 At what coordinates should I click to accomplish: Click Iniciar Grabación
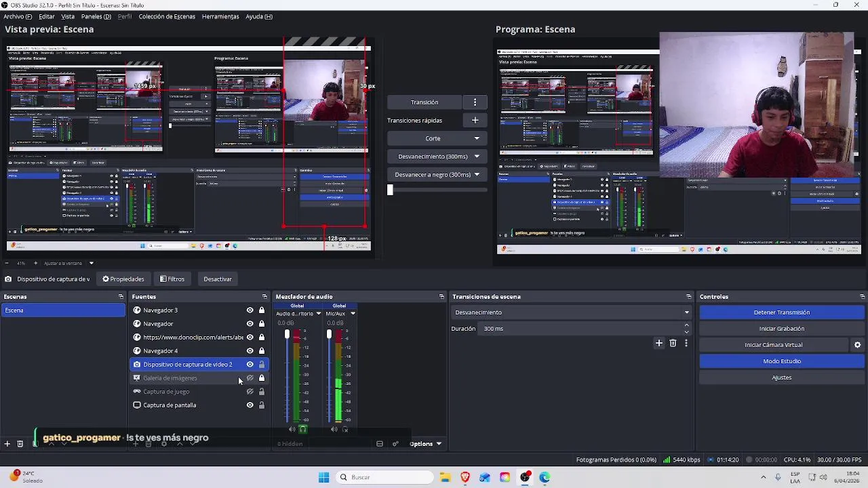(782, 329)
